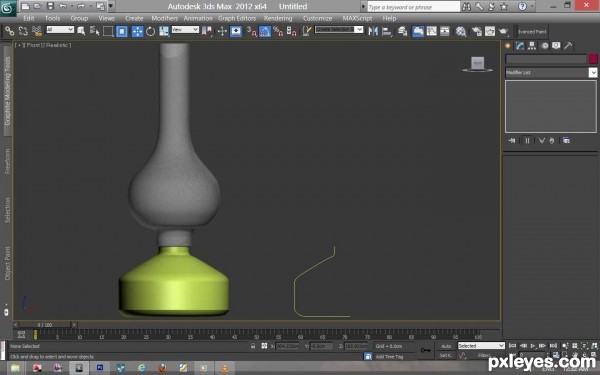Select the Select and Link tool

coord(10,31)
